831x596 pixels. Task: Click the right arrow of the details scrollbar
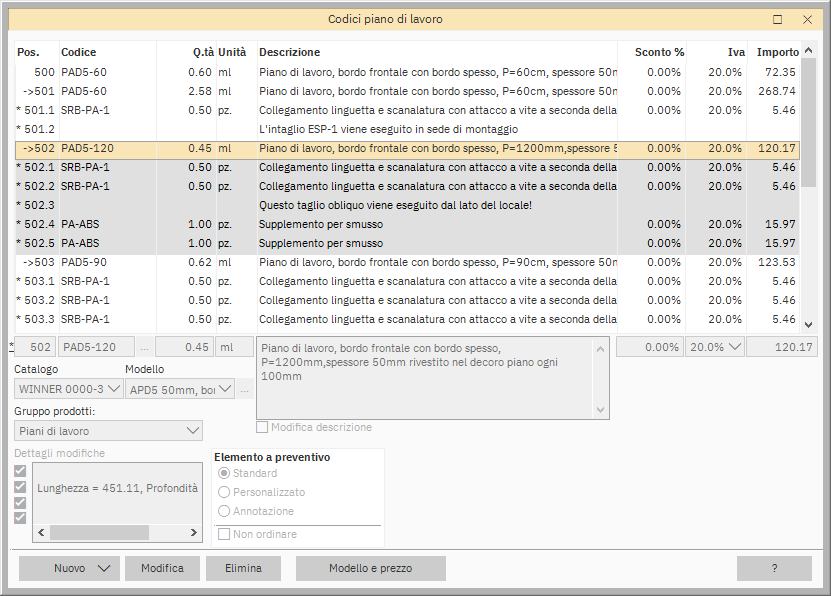click(194, 533)
